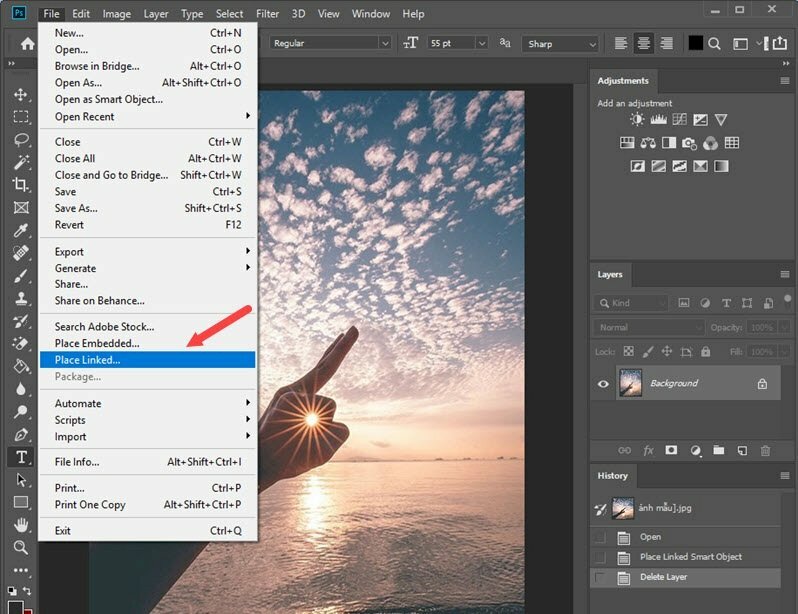Add a Brightness/Contrast adjustment

click(637, 120)
